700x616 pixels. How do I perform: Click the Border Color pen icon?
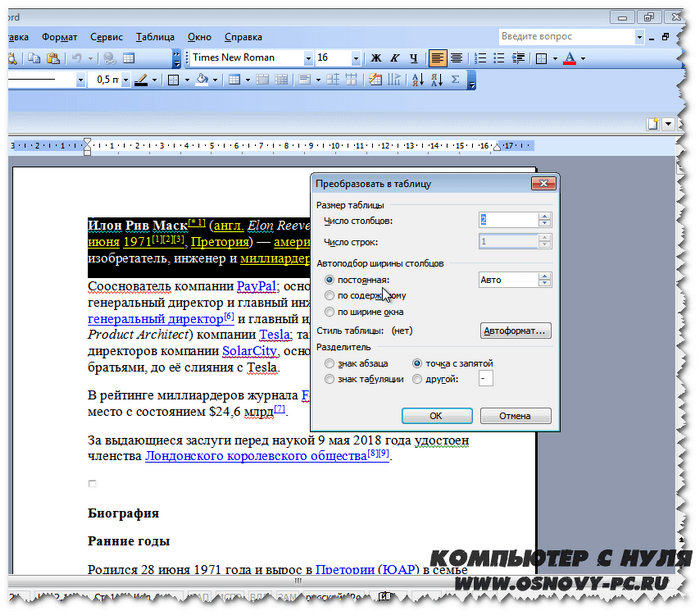pyautogui.click(x=141, y=80)
